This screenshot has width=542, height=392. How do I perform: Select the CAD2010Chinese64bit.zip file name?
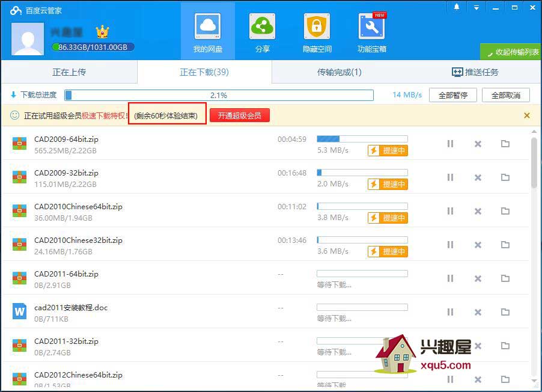79,207
